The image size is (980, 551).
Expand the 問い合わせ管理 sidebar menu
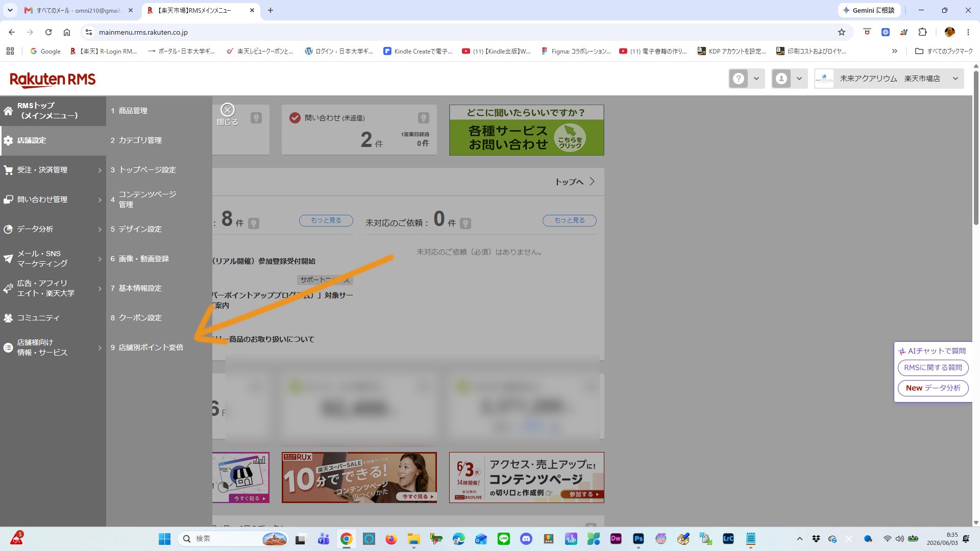tap(53, 199)
